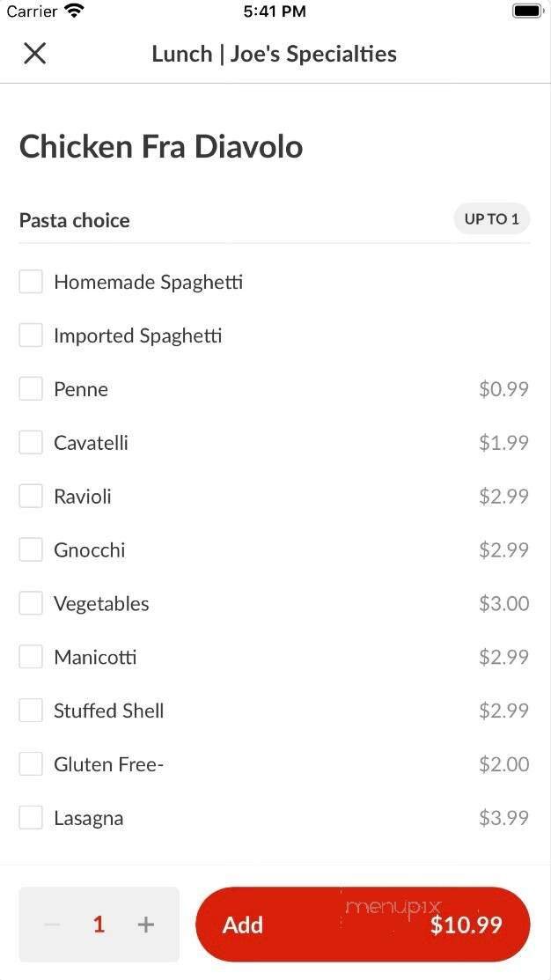Tap the quantity value showing 1

click(x=99, y=925)
